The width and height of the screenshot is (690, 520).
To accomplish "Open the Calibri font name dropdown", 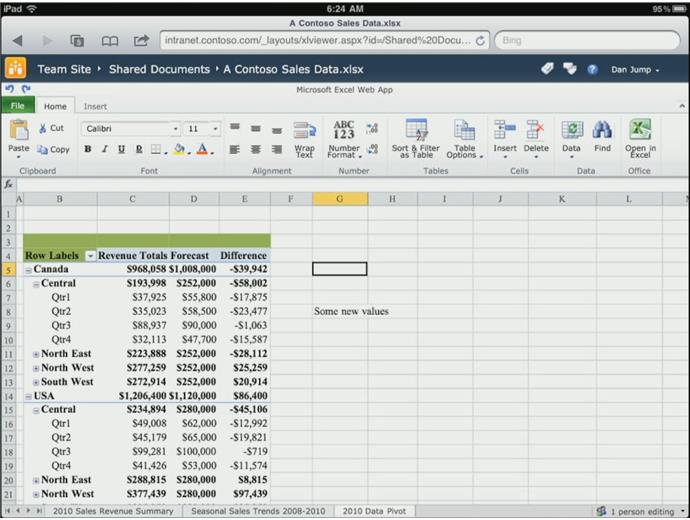I will click(175, 129).
